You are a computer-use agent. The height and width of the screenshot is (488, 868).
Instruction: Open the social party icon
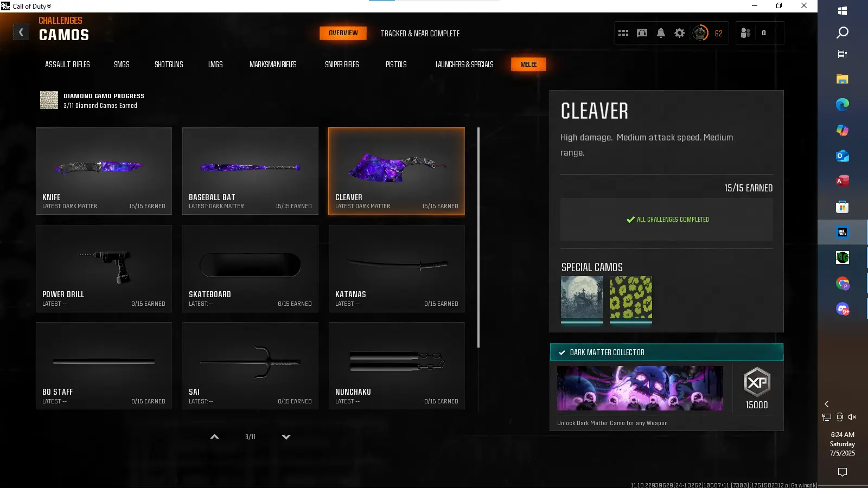745,33
